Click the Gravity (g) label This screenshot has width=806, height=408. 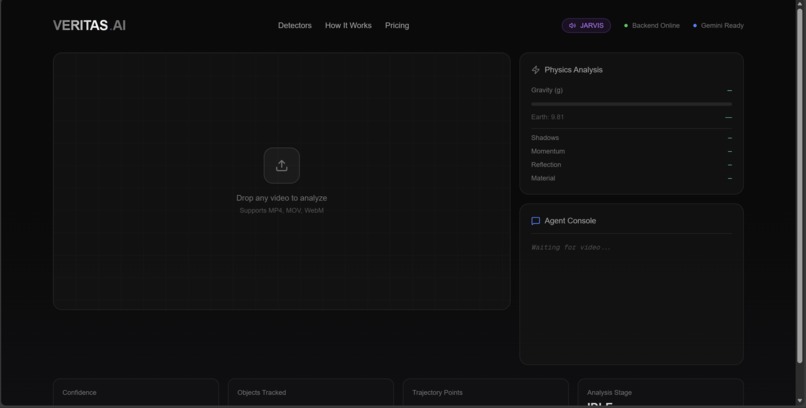(547, 90)
